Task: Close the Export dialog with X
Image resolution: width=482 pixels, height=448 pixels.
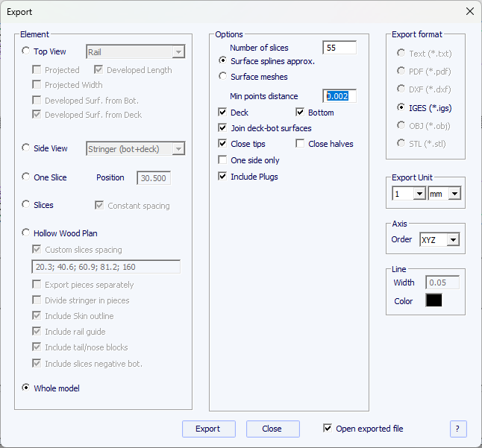Action: coord(469,12)
